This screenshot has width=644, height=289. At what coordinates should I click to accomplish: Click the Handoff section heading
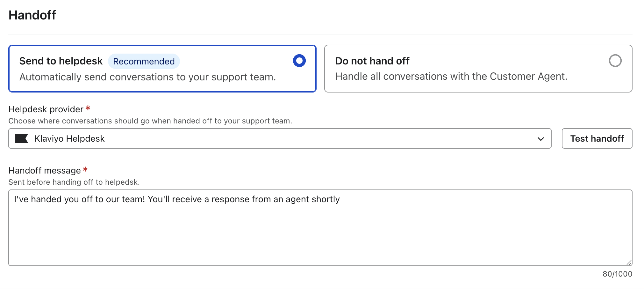[x=32, y=15]
